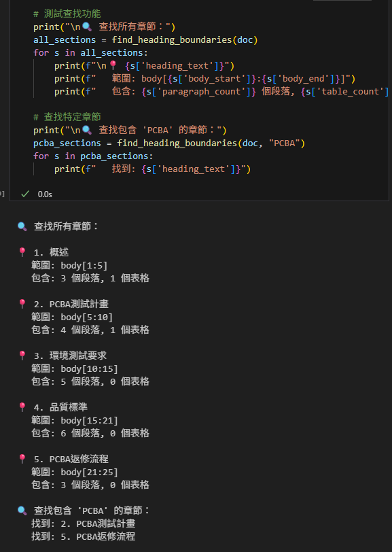Click the 'for s in all_sections:' line
The image size is (392, 552).
[x=91, y=53]
